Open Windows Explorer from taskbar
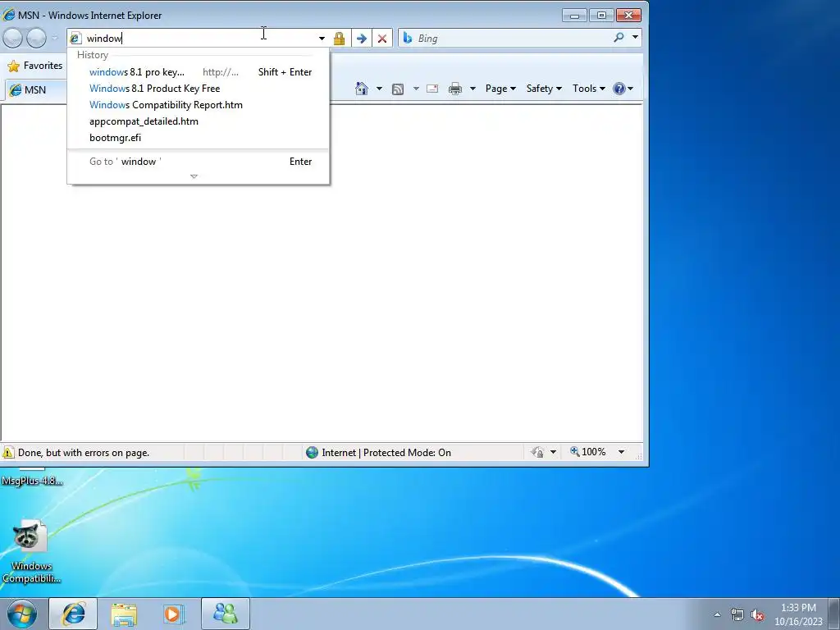 pyautogui.click(x=124, y=614)
